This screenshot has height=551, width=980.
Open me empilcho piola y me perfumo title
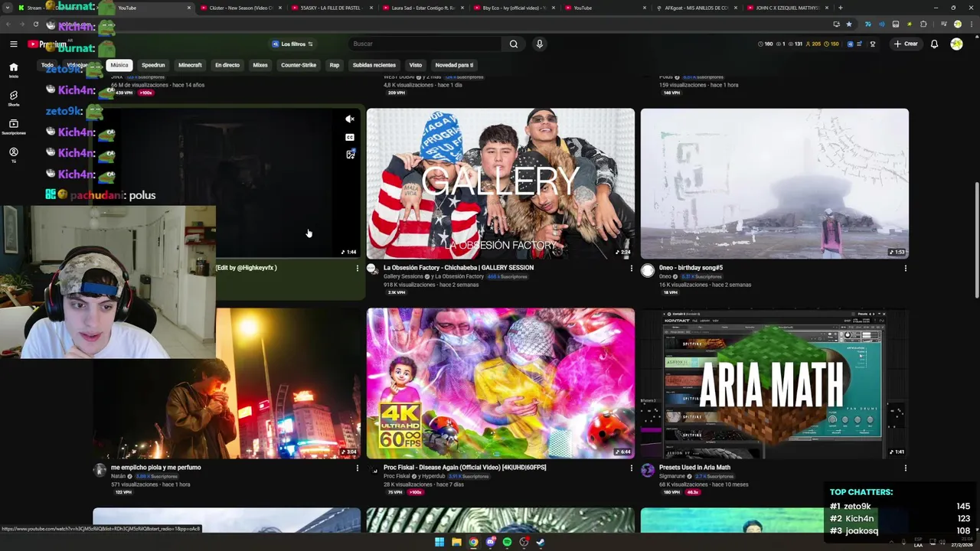tap(156, 468)
